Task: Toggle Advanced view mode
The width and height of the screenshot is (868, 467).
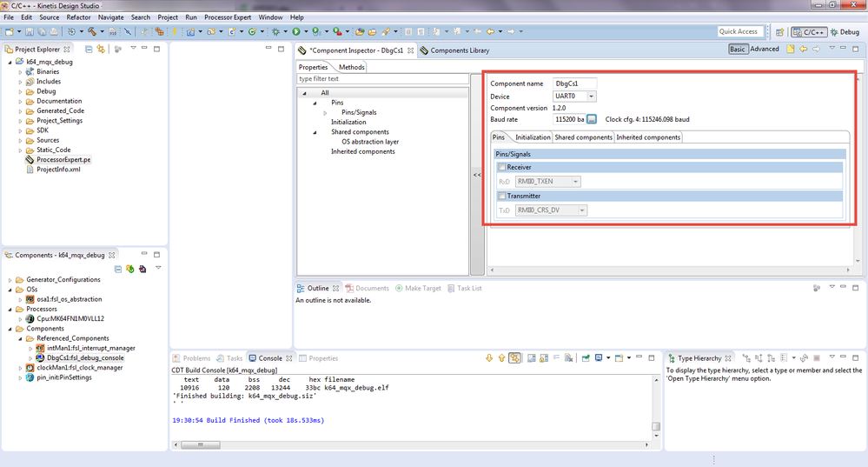Action: pyautogui.click(x=765, y=50)
